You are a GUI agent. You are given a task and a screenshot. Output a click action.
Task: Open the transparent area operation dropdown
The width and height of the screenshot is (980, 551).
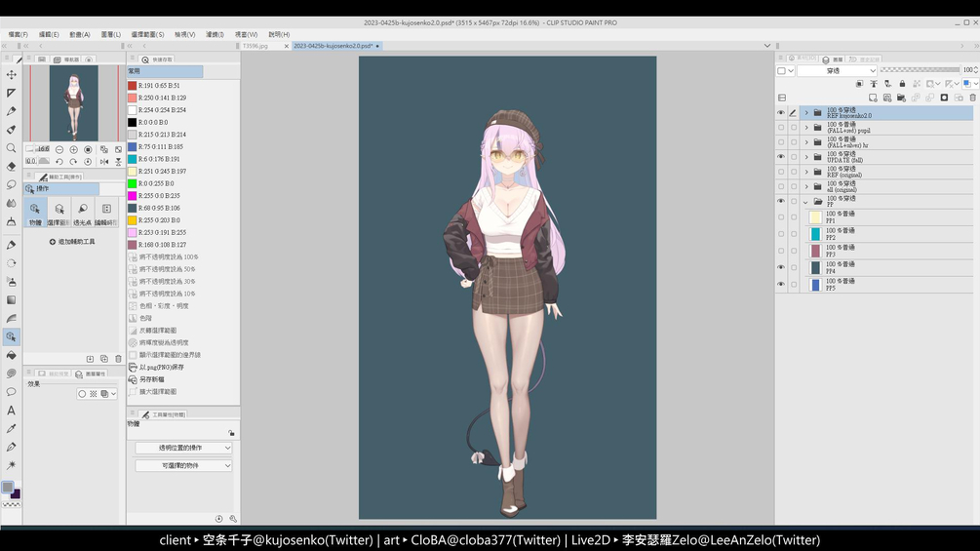pos(183,448)
